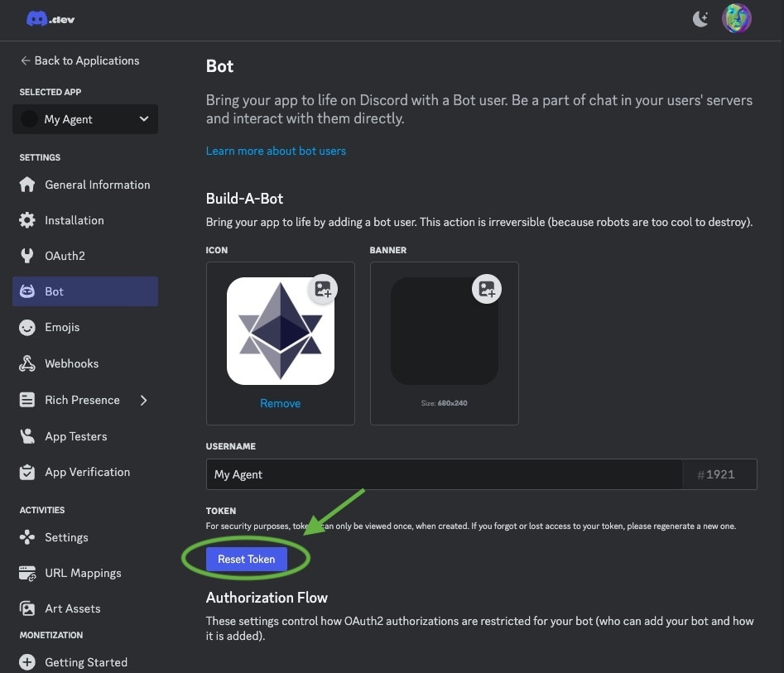Click the Rich Presence list icon
This screenshot has width=784, height=673.
27,400
